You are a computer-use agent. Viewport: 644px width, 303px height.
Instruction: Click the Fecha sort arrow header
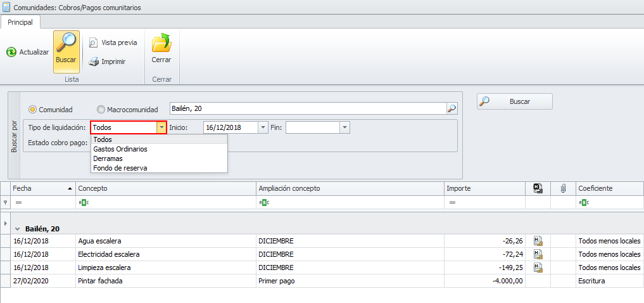click(70, 188)
